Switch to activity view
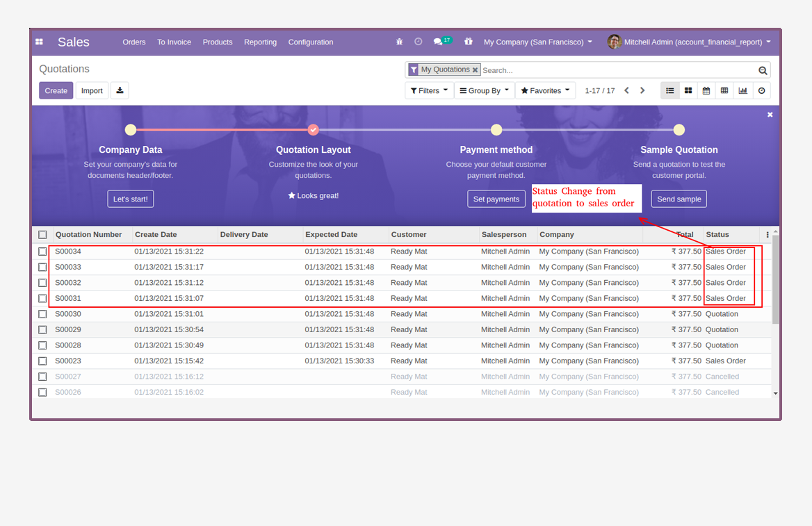 pos(761,90)
